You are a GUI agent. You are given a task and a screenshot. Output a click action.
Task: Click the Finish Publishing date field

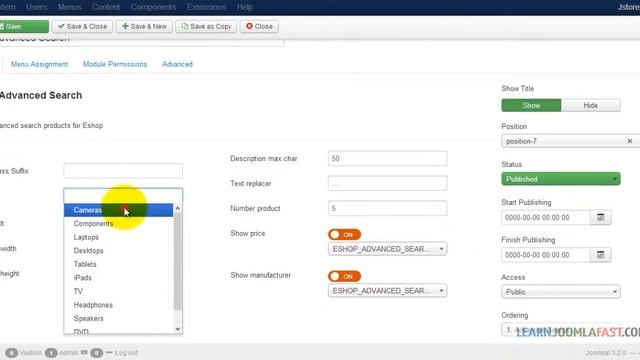[546, 255]
